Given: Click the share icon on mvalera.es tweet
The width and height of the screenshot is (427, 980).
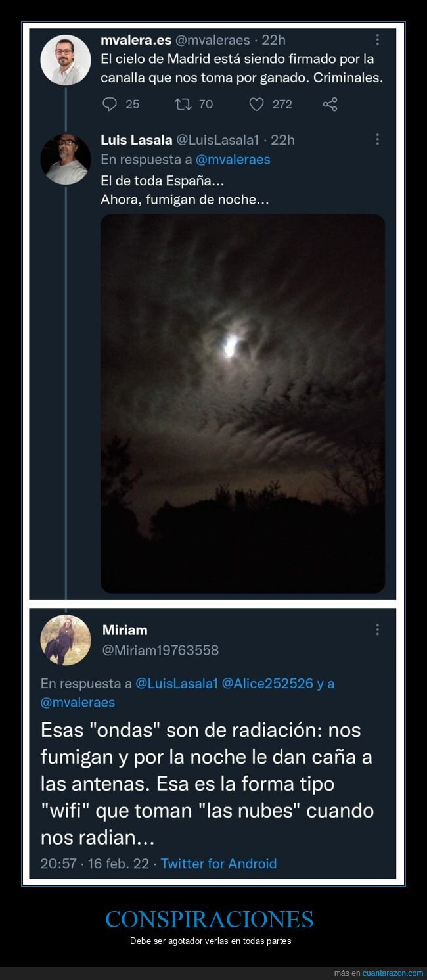Looking at the screenshot, I should [x=330, y=104].
